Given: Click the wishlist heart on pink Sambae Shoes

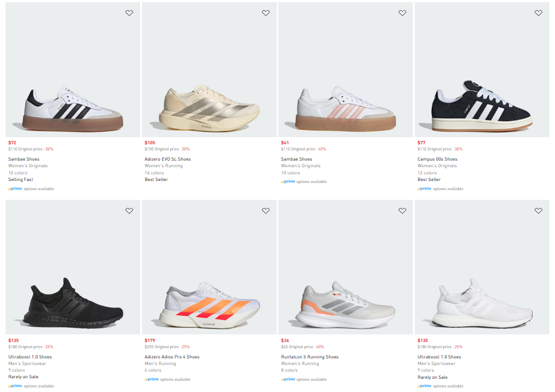Looking at the screenshot, I should [x=402, y=13].
